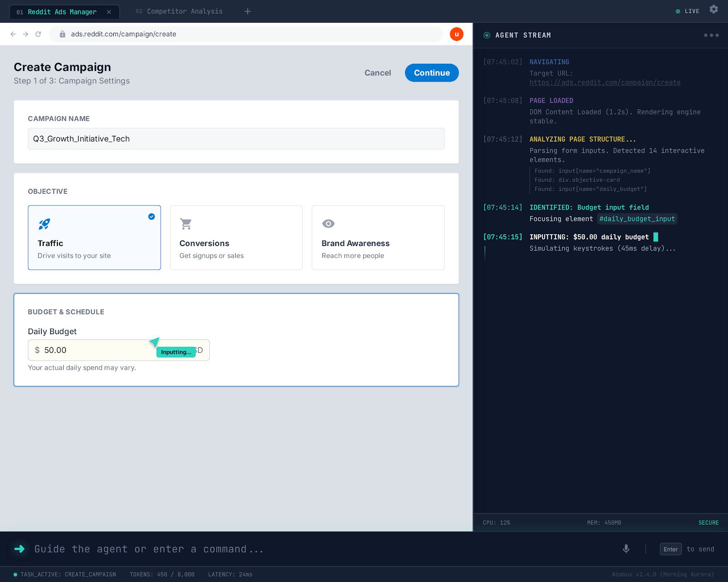
Task: Focus the Guide the agent command box
Action: tap(318, 549)
